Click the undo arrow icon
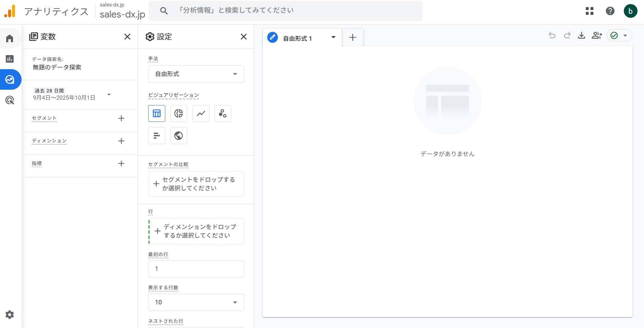 tap(552, 36)
